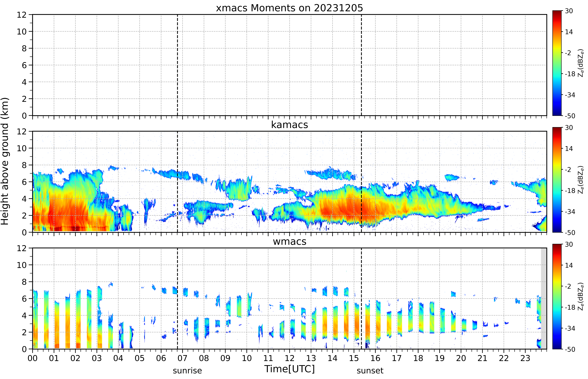Click the "14" tick on the wmacs colorbar
Viewport: 588px width, 379px height.
click(569, 265)
